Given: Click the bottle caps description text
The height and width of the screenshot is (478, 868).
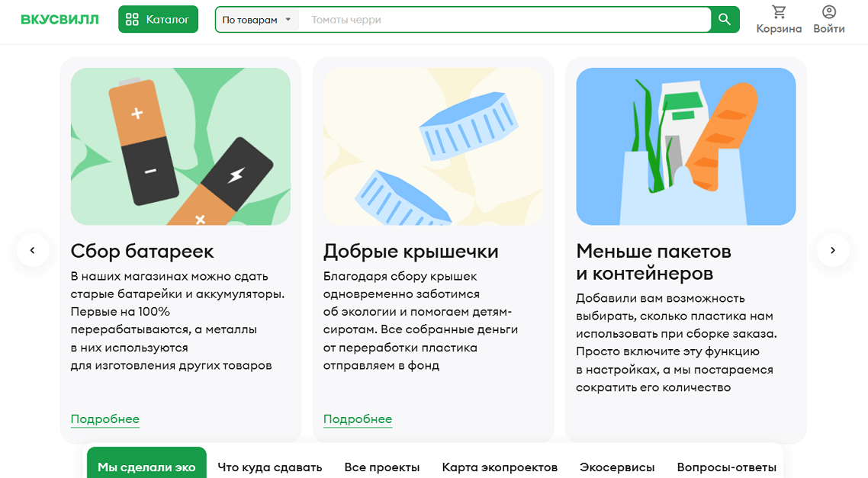Looking at the screenshot, I should (x=421, y=321).
